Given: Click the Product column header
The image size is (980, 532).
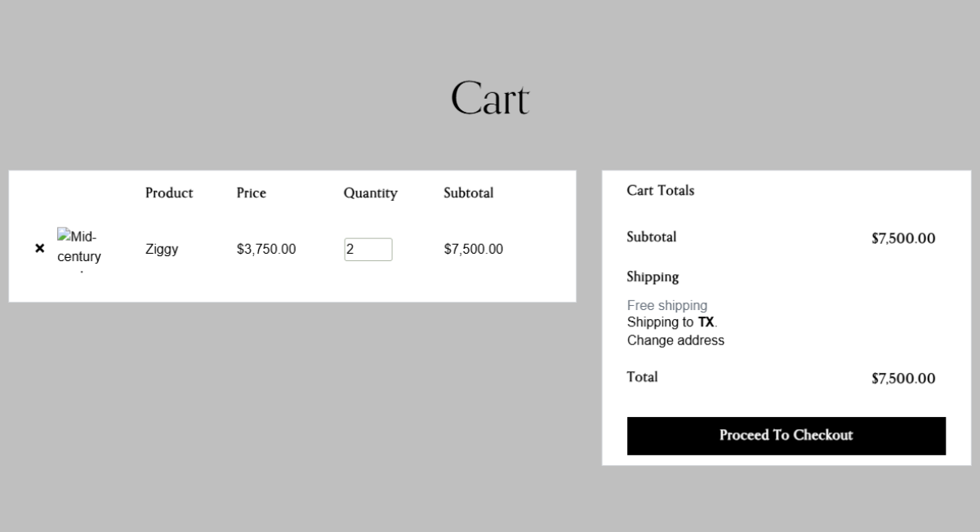Looking at the screenshot, I should [169, 193].
